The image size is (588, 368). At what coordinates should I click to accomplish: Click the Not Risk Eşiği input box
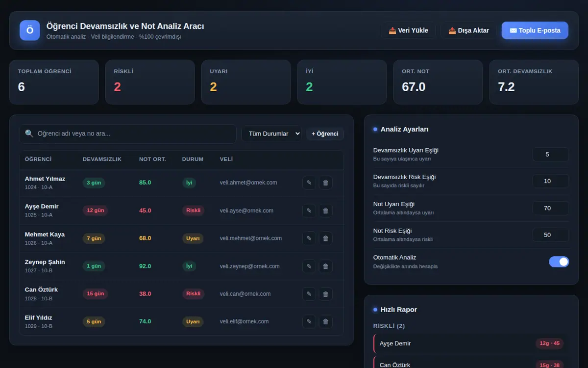[551, 235]
